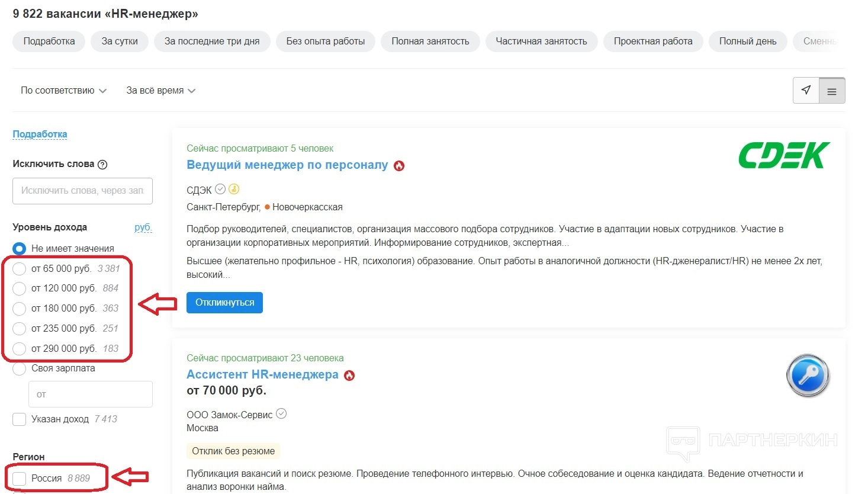Select the list view icon
The image size is (868, 494).
[832, 91]
